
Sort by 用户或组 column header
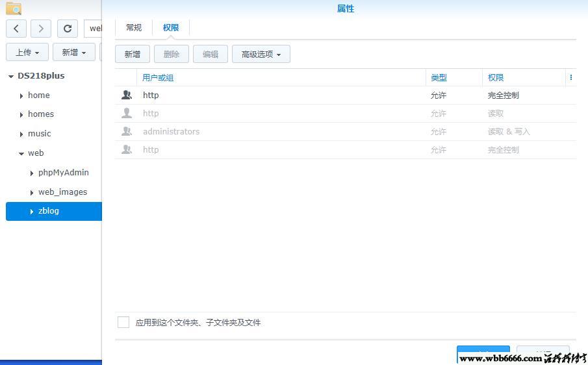[158, 77]
